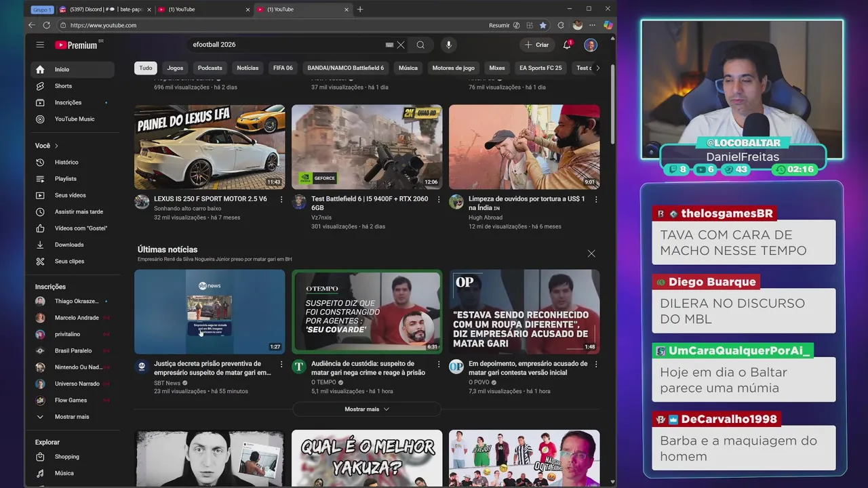Image resolution: width=868 pixels, height=488 pixels.
Task: Open Thiago Okrasze channel subscription
Action: coord(73,301)
